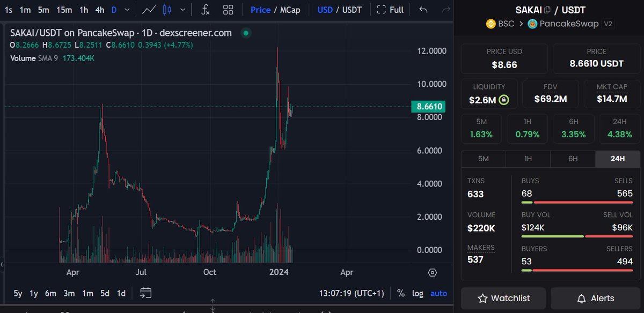Click the Watchlist star icon
The width and height of the screenshot is (644, 313).
[482, 299]
